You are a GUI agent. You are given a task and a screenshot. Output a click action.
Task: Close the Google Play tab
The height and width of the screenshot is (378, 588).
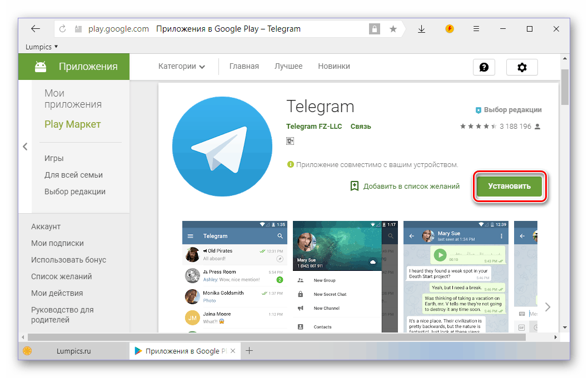[233, 351]
